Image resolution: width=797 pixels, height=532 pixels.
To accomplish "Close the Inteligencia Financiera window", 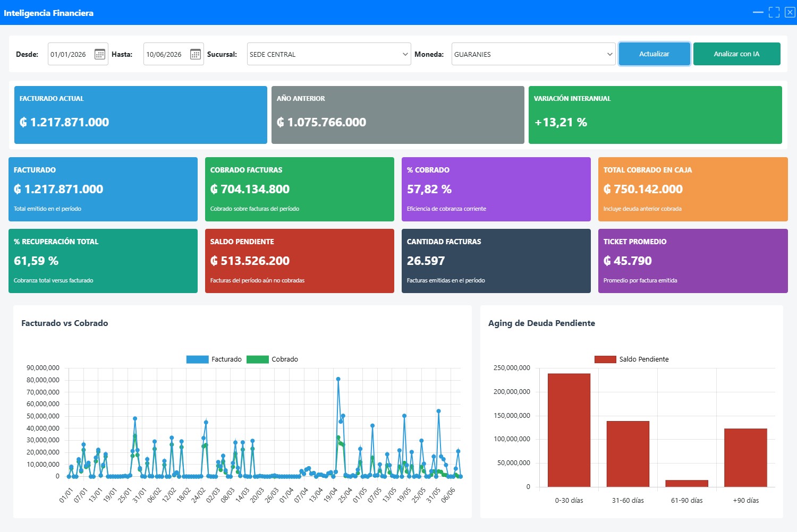I will (x=790, y=12).
